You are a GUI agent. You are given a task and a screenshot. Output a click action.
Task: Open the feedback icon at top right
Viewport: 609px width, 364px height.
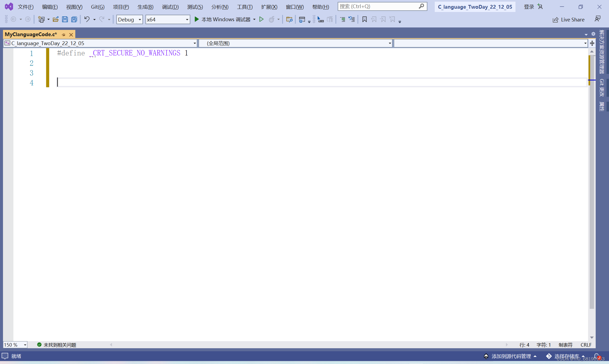coord(597,19)
